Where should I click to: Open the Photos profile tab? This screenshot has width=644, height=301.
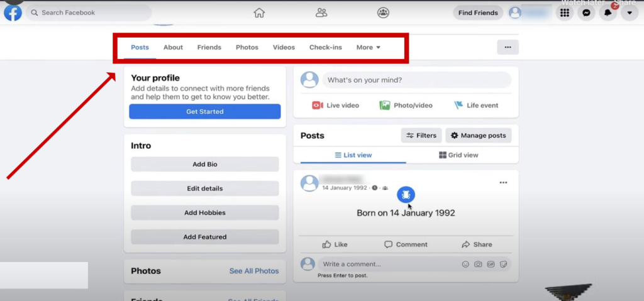tap(247, 47)
